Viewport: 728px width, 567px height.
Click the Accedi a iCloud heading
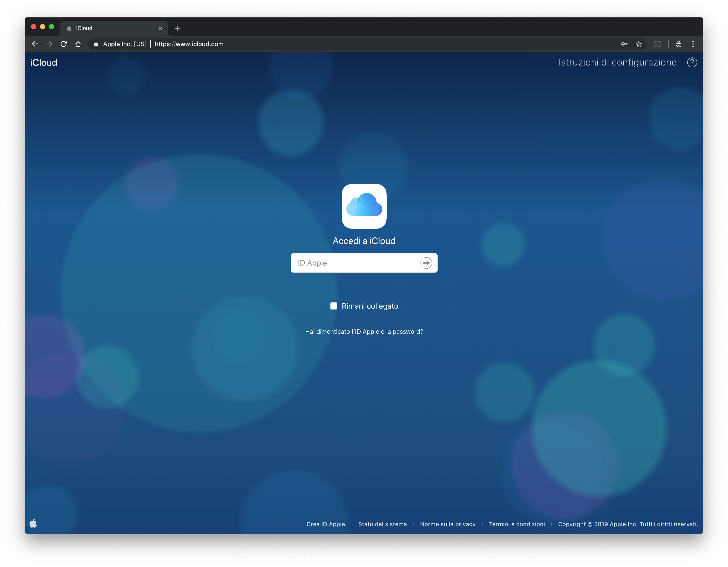tap(364, 241)
